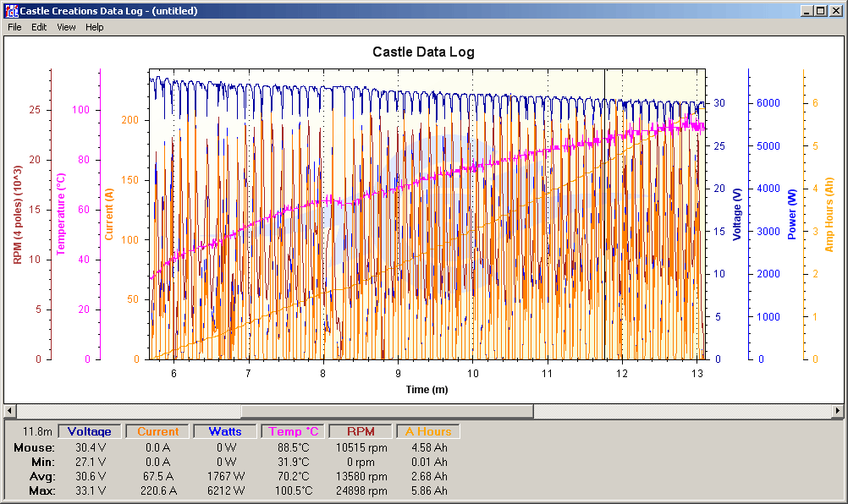Click the Time (m) axis label

click(x=427, y=390)
